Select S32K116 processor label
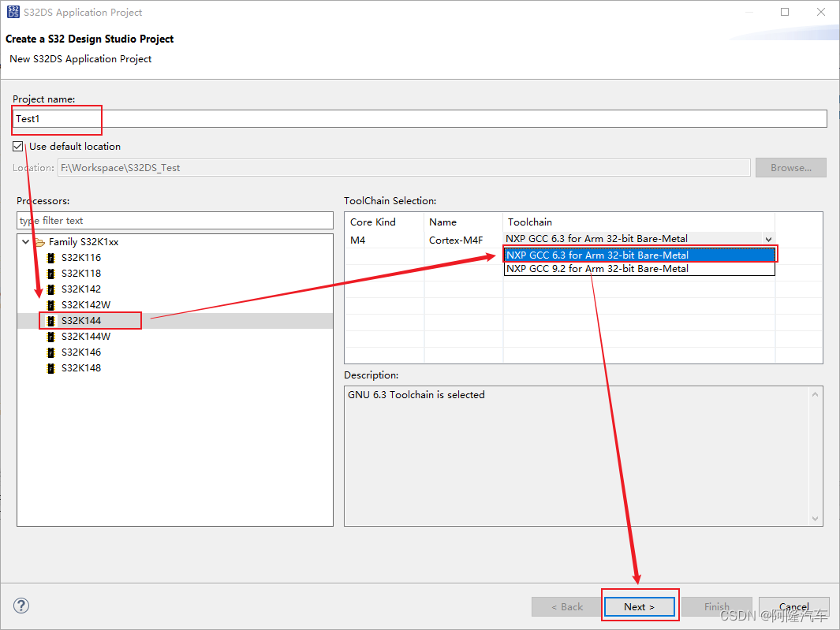The height and width of the screenshot is (630, 840). coord(81,258)
